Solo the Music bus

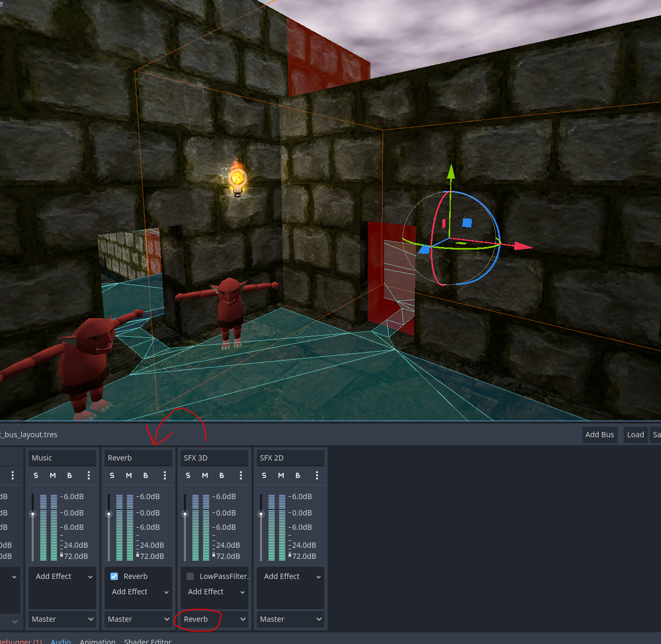point(36,475)
